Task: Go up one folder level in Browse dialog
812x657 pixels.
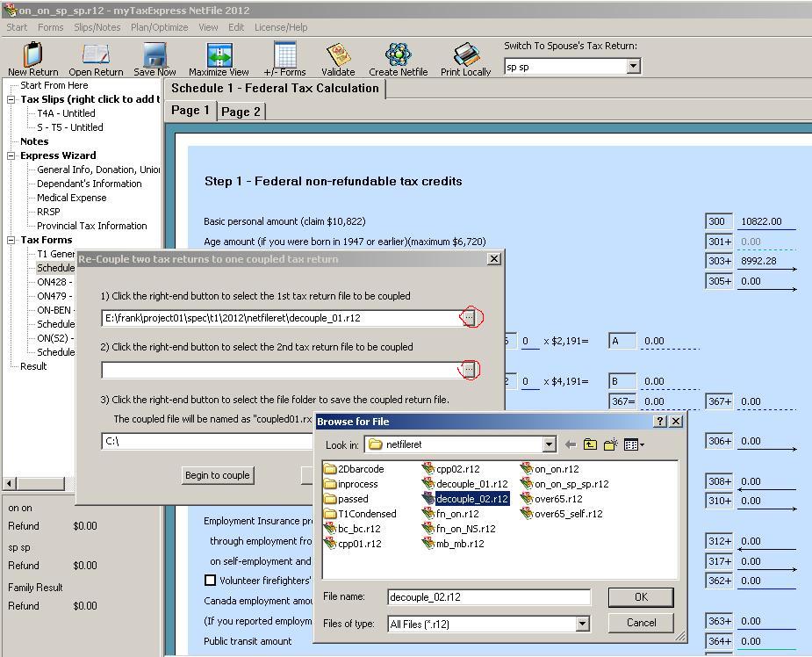Action: [590, 444]
